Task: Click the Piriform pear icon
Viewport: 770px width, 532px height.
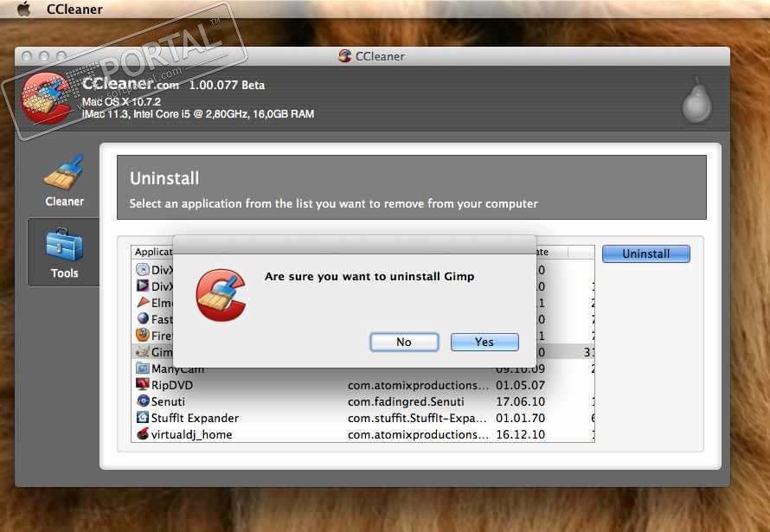Action: click(696, 100)
